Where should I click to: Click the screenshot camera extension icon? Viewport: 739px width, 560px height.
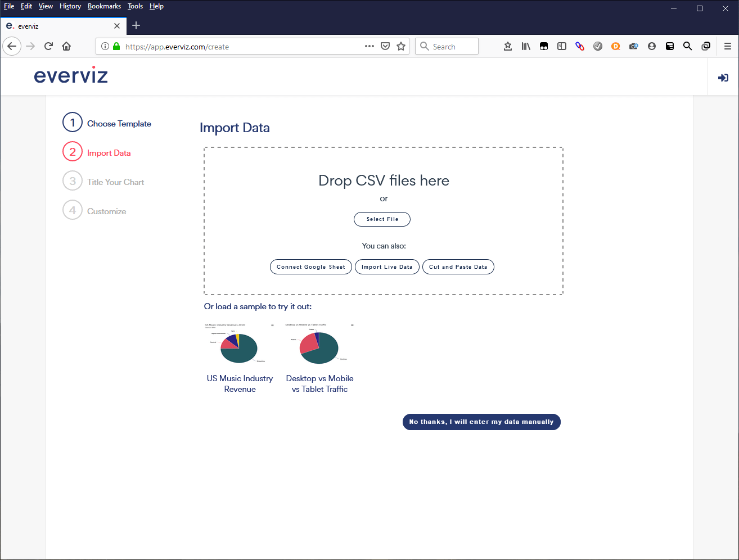(x=634, y=46)
